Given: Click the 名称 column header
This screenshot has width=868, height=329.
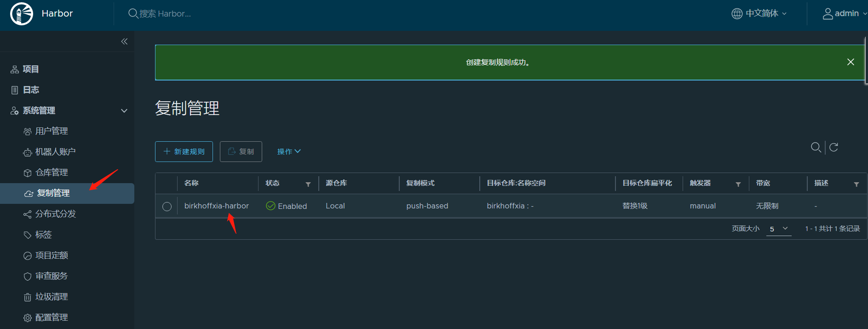Looking at the screenshot, I should pos(191,183).
